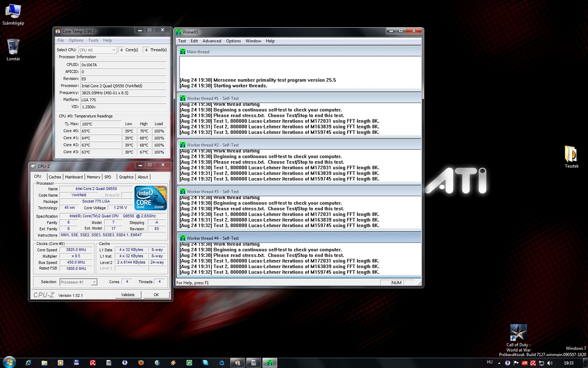Screen dimensions: 588x368
Task: Open the Winamp lightning bolt taskbar icon
Action: point(173,363)
